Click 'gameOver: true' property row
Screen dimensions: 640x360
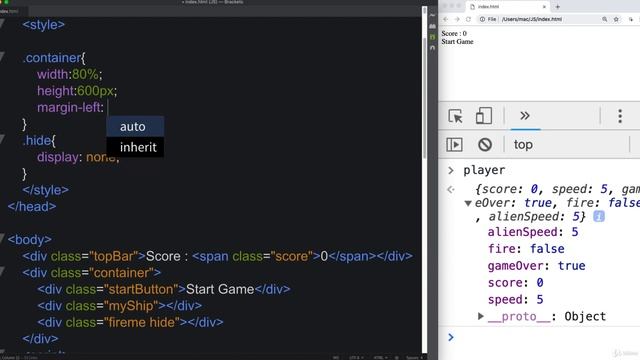[x=536, y=266]
